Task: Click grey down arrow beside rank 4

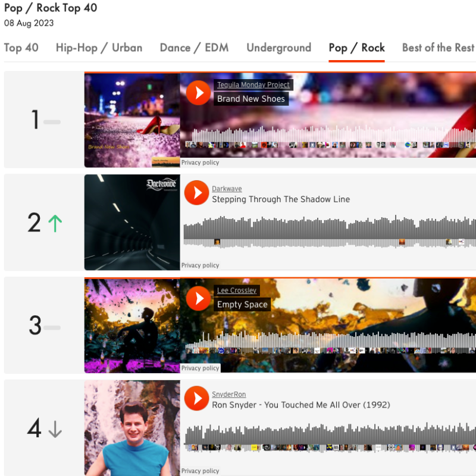Action: (55, 429)
